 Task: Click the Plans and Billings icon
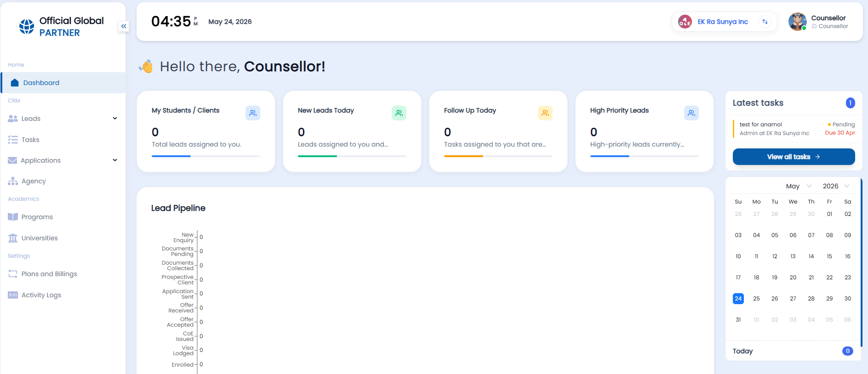[x=13, y=274]
